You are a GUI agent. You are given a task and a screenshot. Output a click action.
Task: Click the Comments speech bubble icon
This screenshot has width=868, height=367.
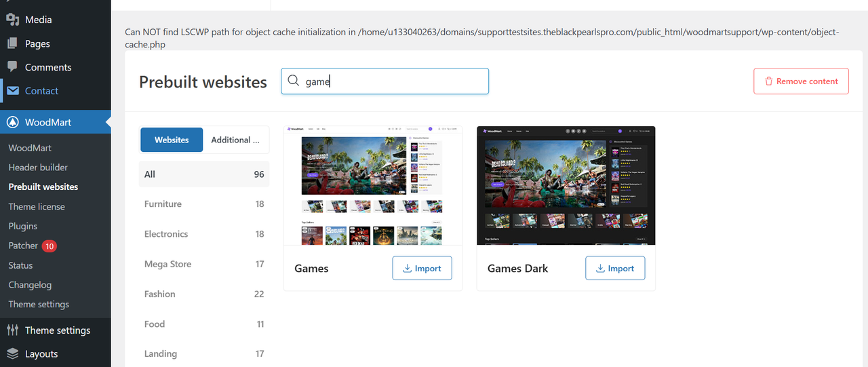(12, 67)
